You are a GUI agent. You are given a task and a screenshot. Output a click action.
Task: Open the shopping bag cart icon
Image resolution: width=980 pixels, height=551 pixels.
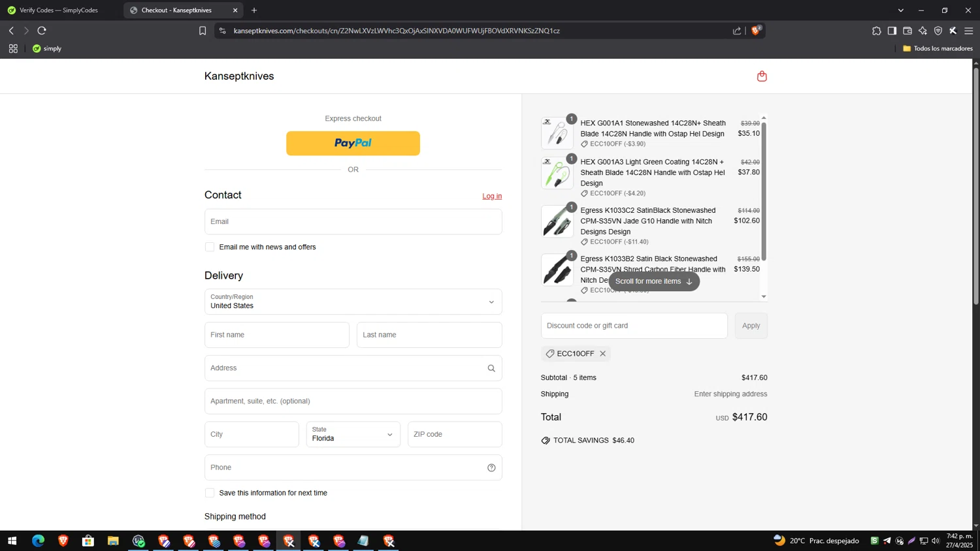[x=762, y=76]
